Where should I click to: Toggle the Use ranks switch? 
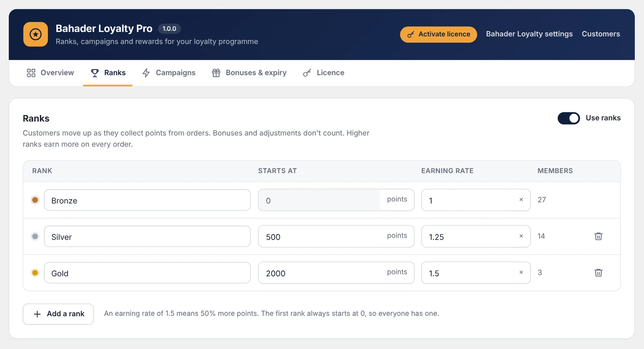(x=569, y=118)
